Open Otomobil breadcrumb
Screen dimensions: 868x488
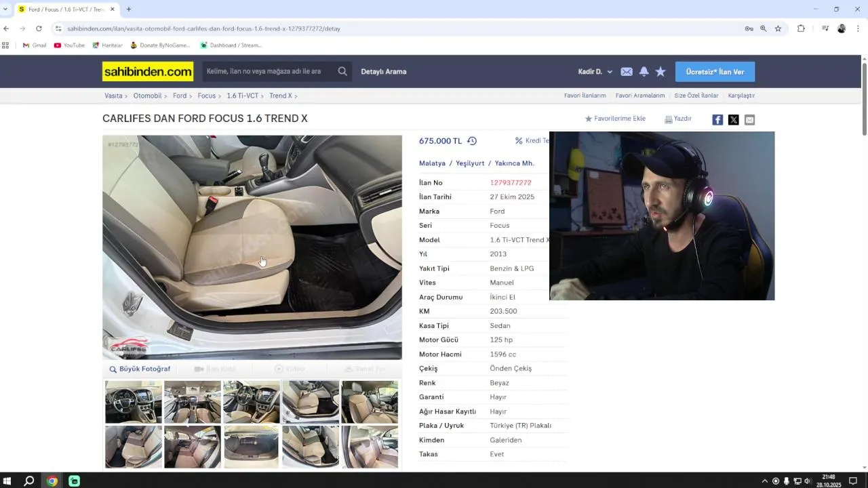(147, 96)
